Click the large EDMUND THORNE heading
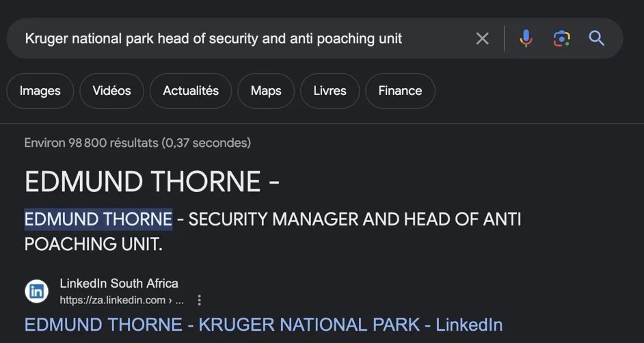The height and width of the screenshot is (343, 644). click(x=152, y=181)
